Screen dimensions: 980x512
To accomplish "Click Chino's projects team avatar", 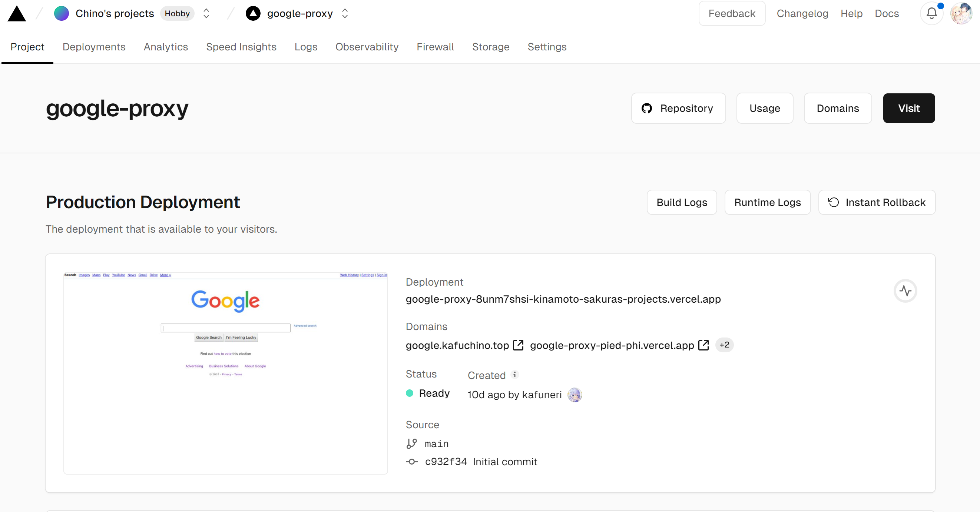I will click(61, 13).
